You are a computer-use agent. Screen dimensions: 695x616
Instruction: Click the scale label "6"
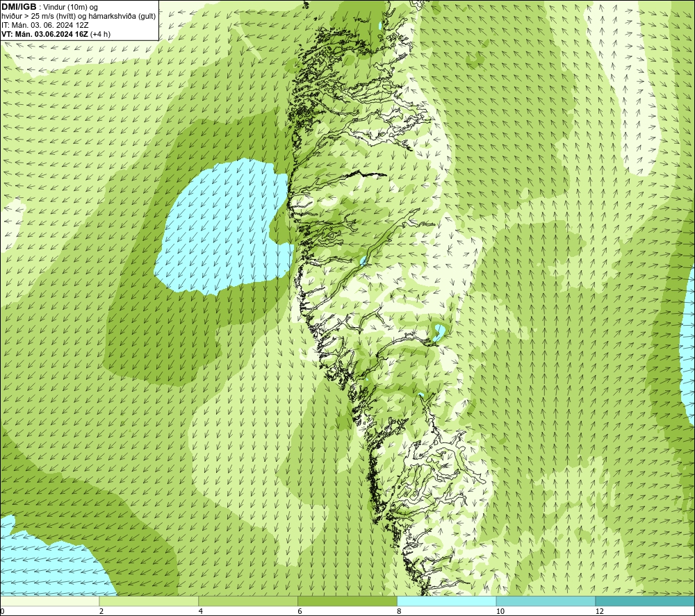coord(300,611)
